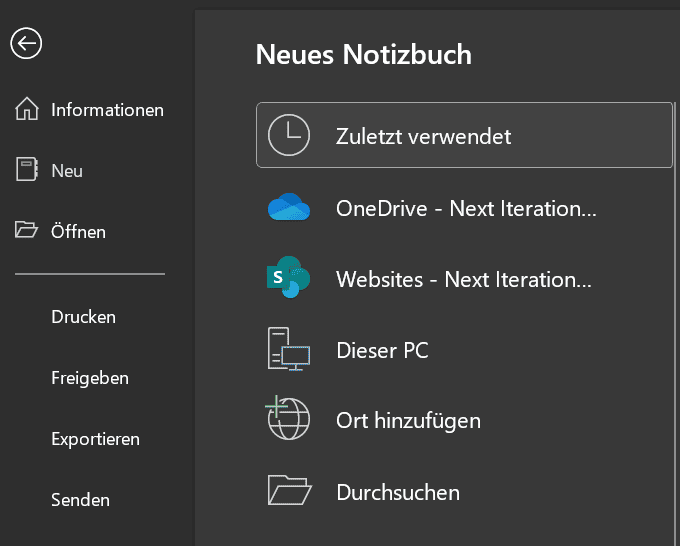Image resolution: width=680 pixels, height=546 pixels.
Task: Click the home icon beside Informationen
Action: tap(27, 108)
